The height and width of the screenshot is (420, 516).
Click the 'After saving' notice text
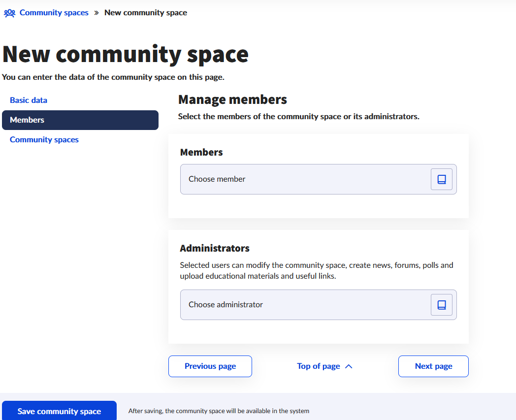tap(219, 411)
